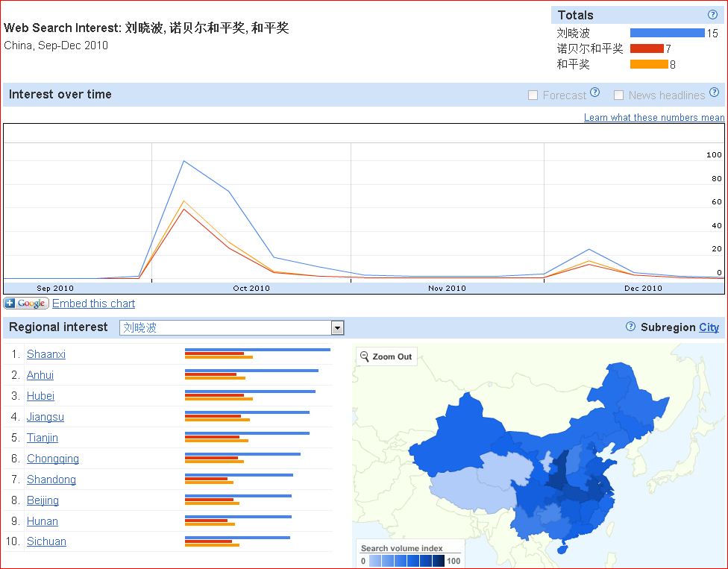Click the Subregion label
Image resolution: width=728 pixels, height=569 pixels.
point(668,327)
